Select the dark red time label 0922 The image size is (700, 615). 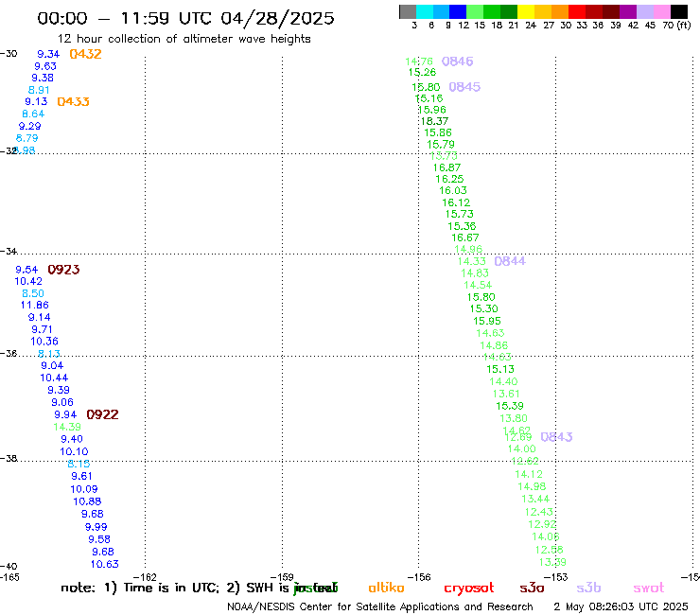(x=102, y=415)
